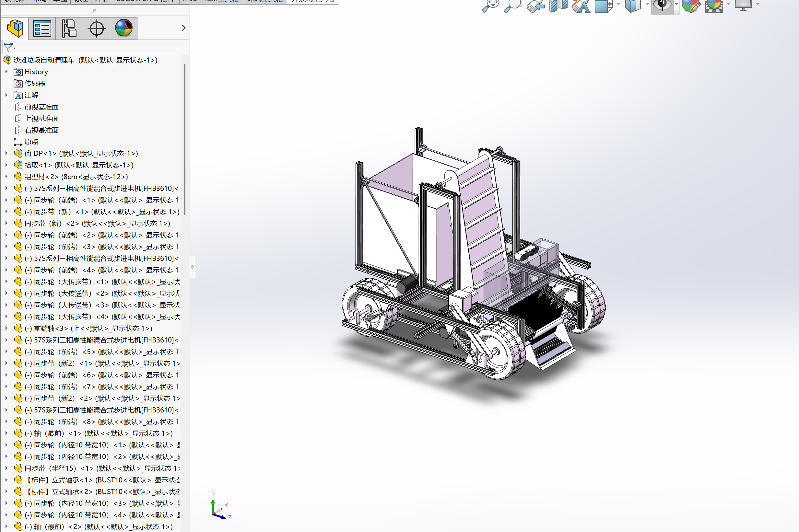Open the Hide/Show Items dropdown arrow
This screenshot has width=799, height=532.
click(x=677, y=5)
